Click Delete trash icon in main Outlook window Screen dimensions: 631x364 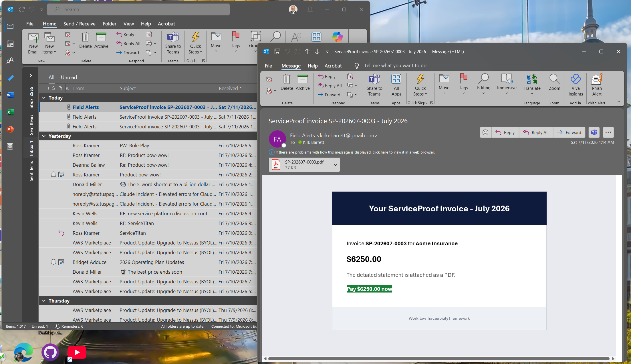tap(85, 40)
